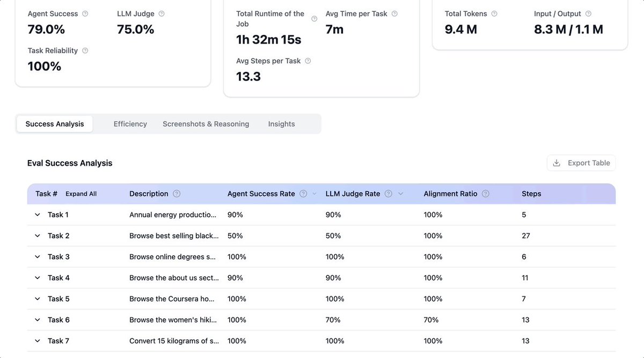This screenshot has height=358, width=644.
Task: Click the Total Tokens help icon
Action: [x=494, y=14]
